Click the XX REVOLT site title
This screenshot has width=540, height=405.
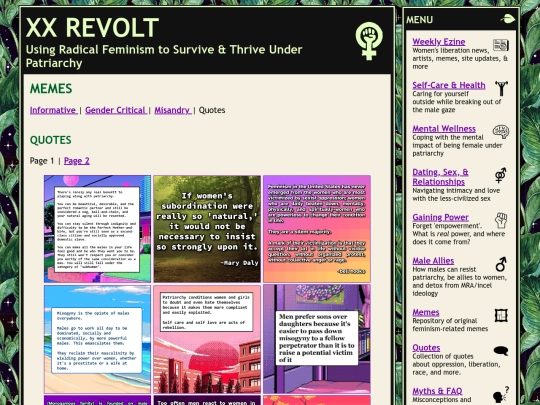pos(92,28)
